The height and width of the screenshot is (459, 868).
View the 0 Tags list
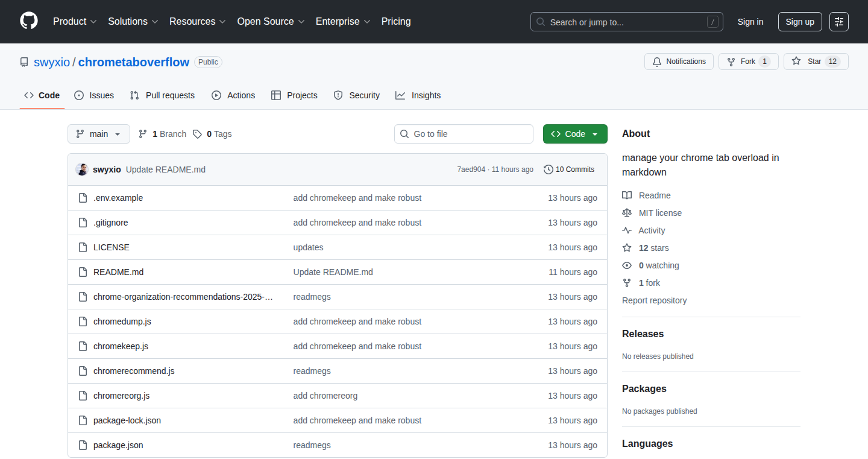tap(212, 134)
